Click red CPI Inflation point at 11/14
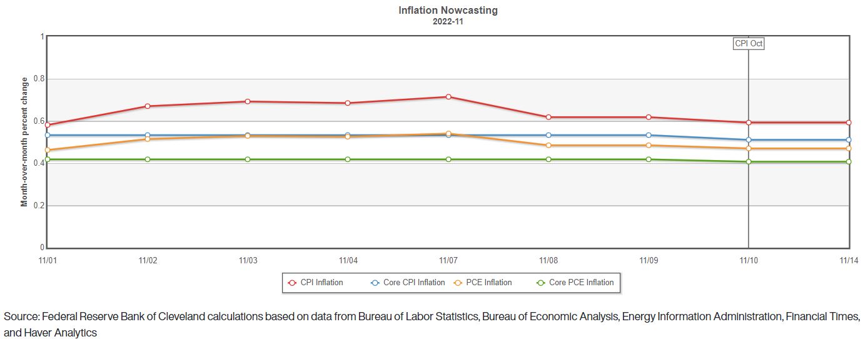868x339 pixels. 849,123
